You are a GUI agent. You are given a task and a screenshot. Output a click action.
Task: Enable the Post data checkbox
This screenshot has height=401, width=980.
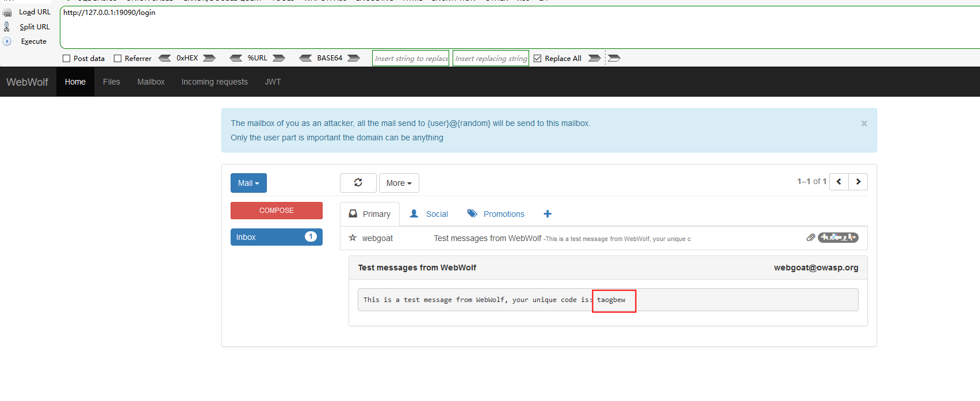66,58
